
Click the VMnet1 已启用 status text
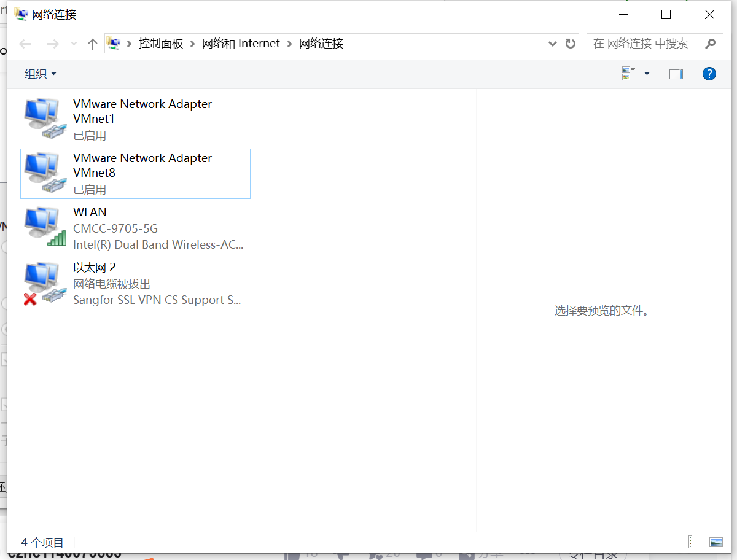90,136
